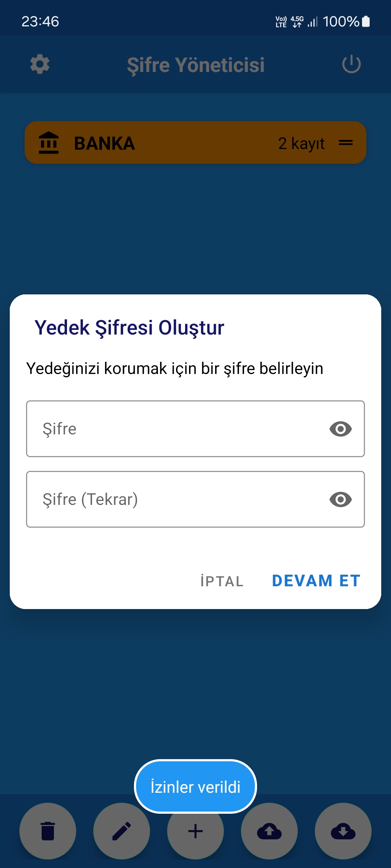Tap the trash delete button
Screen dimensions: 391x868
48,831
